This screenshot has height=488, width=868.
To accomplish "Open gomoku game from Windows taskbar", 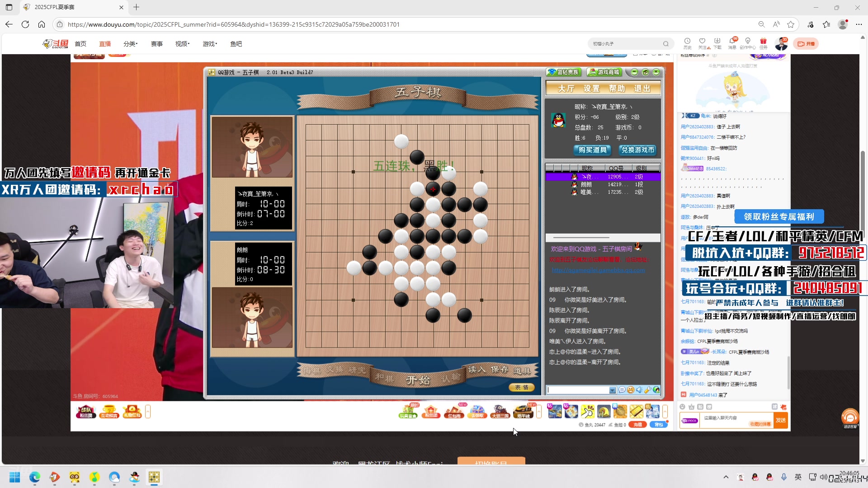I will [x=154, y=477].
